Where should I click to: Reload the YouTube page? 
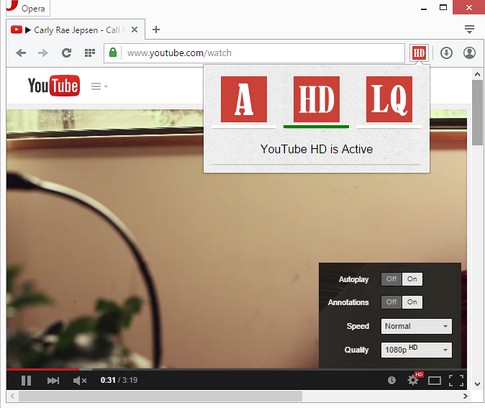click(x=66, y=53)
